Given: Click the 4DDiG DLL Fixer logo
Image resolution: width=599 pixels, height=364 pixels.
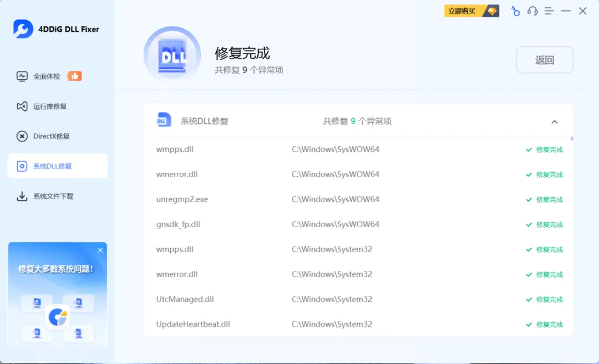Looking at the screenshot, I should [54, 28].
